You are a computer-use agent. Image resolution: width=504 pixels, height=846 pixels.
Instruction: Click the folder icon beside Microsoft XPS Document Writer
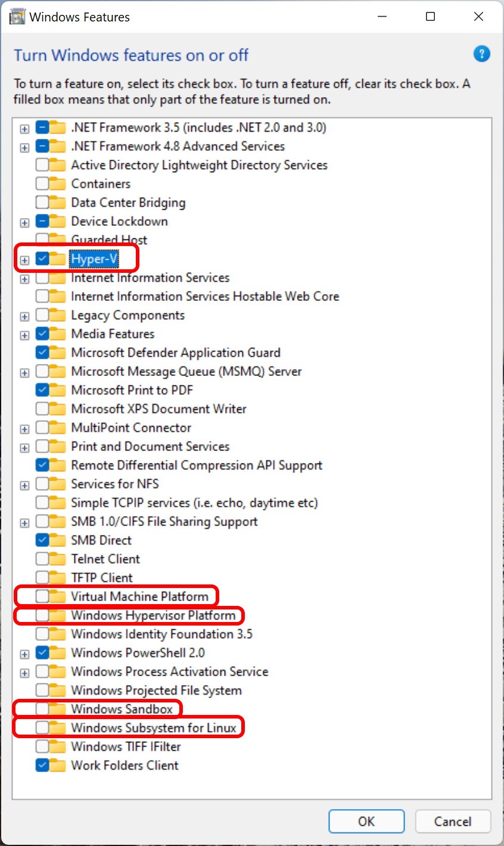[x=58, y=409]
